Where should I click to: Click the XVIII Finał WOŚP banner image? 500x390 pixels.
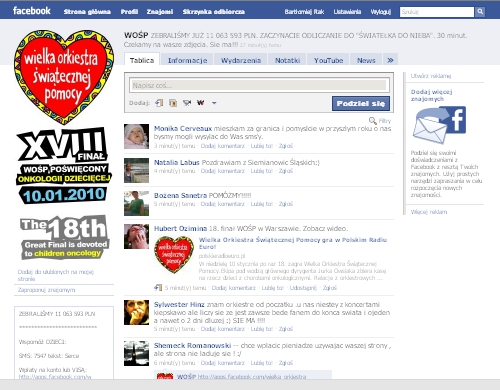[64, 165]
